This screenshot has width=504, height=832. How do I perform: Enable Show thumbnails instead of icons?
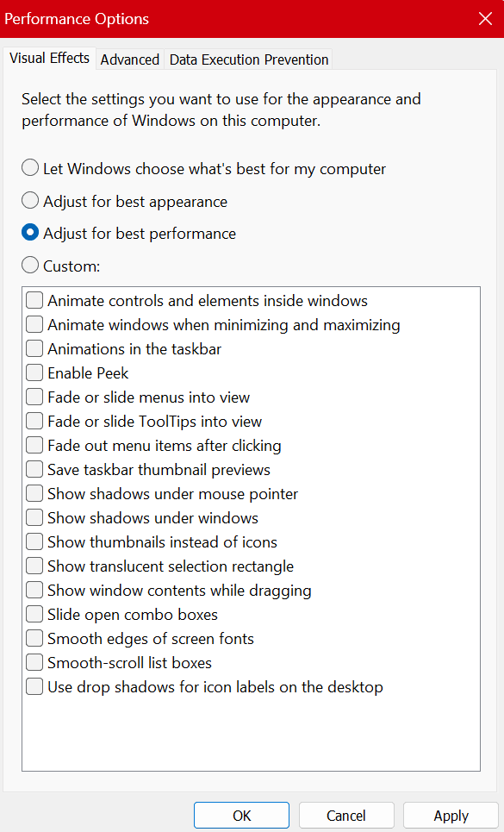point(34,541)
